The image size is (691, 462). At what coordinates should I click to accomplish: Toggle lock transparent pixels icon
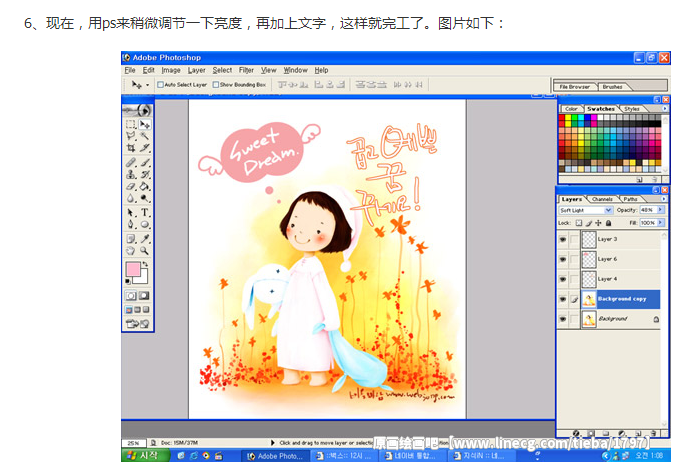point(579,223)
